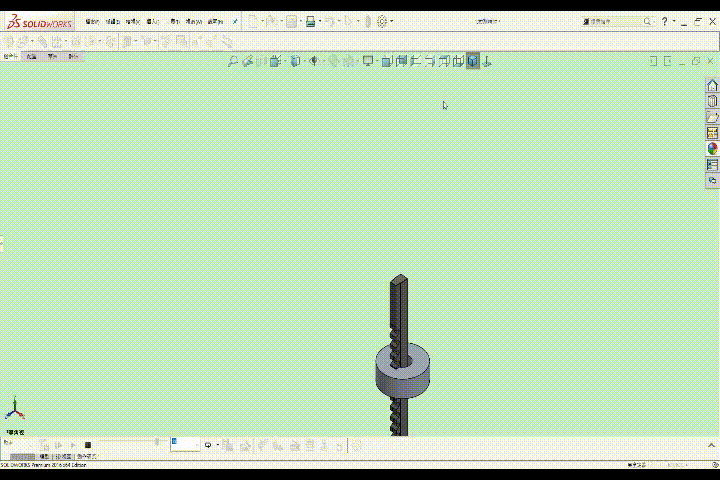Expand the Help question mark dropdown arrow
Image resolution: width=720 pixels, height=480 pixels.
(x=674, y=21)
